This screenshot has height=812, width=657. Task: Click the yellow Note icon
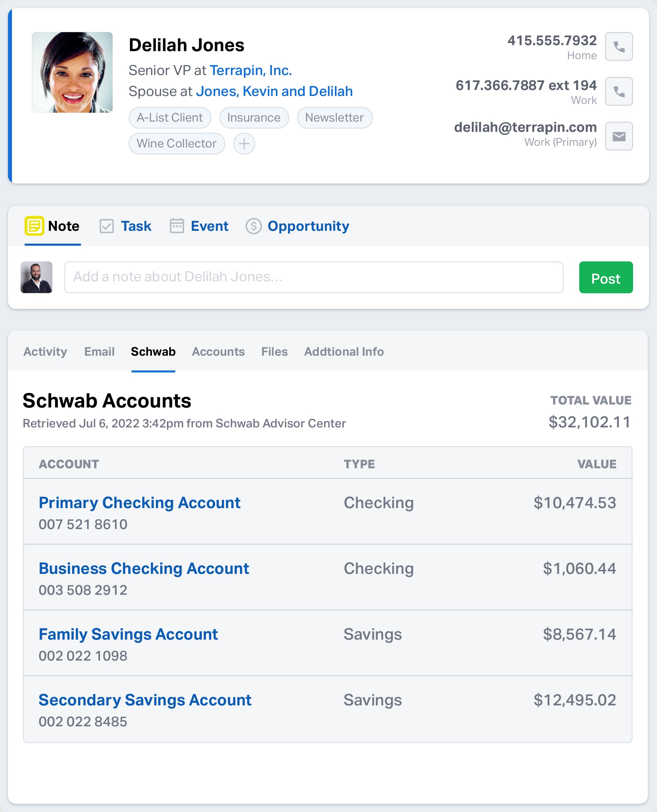[x=35, y=226]
